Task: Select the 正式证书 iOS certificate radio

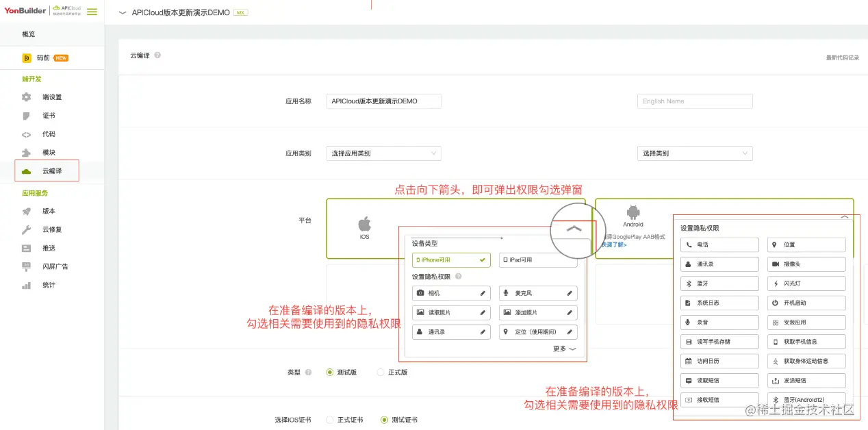Action: pos(330,420)
